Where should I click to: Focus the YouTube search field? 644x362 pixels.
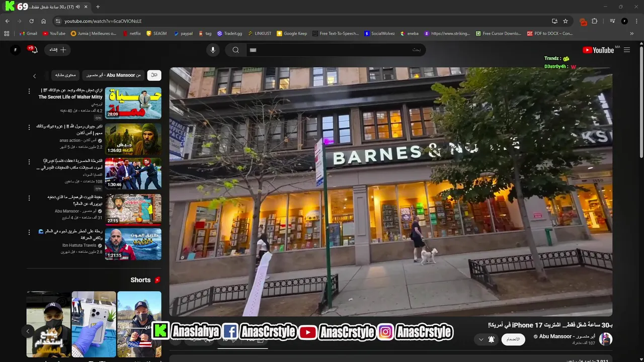coord(336,50)
